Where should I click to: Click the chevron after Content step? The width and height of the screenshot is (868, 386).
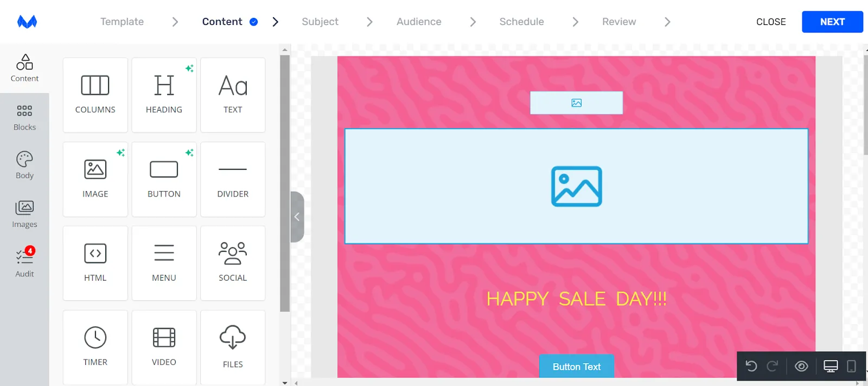pyautogui.click(x=276, y=22)
